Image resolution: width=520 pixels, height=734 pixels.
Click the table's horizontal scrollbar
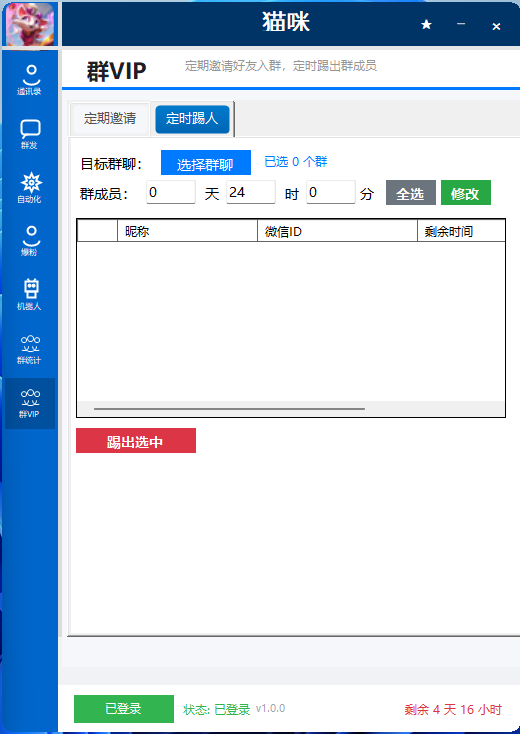coord(229,409)
